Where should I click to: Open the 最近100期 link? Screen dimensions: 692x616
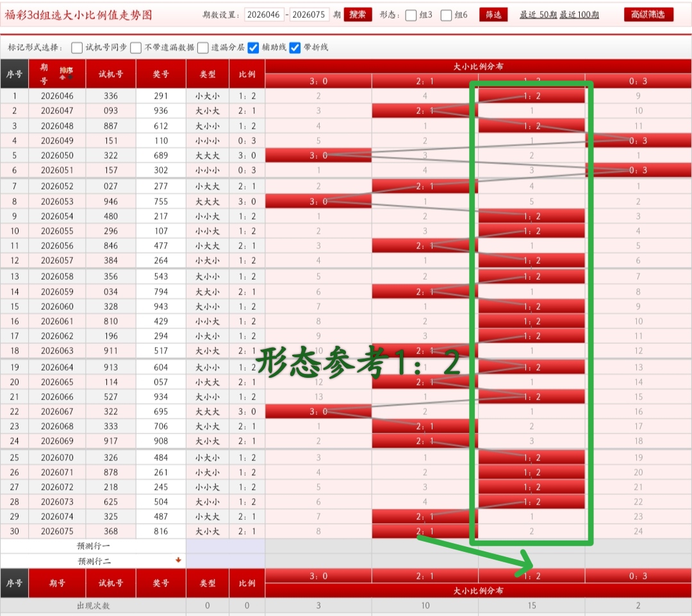pyautogui.click(x=579, y=15)
